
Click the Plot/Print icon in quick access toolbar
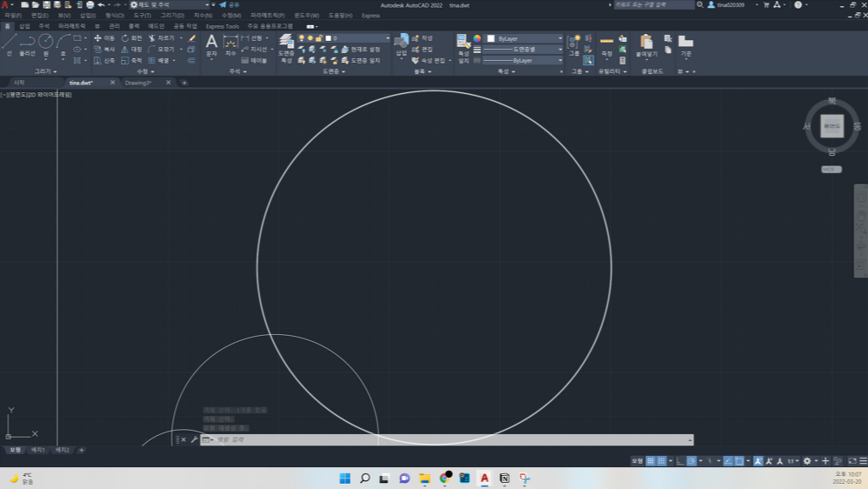pyautogui.click(x=90, y=4)
